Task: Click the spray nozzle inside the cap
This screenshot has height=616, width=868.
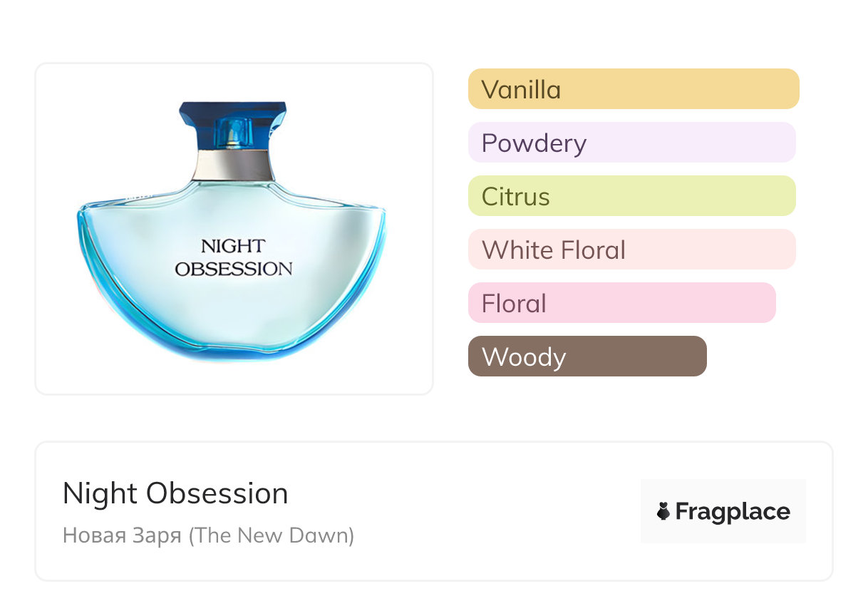Action: point(232,133)
